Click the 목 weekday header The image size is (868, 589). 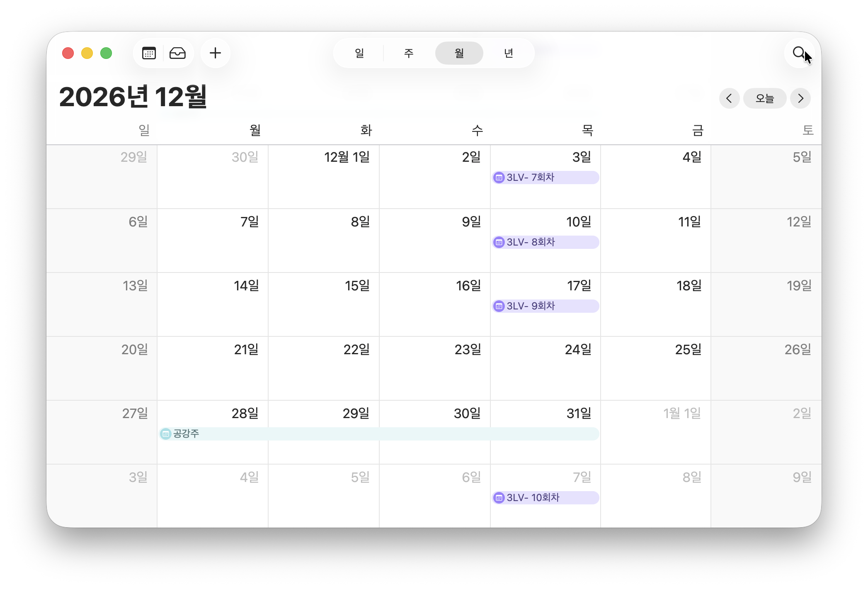[x=587, y=130]
